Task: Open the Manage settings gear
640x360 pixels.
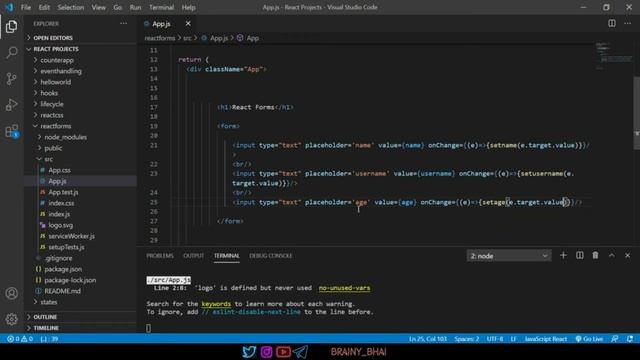Action: coord(11,319)
